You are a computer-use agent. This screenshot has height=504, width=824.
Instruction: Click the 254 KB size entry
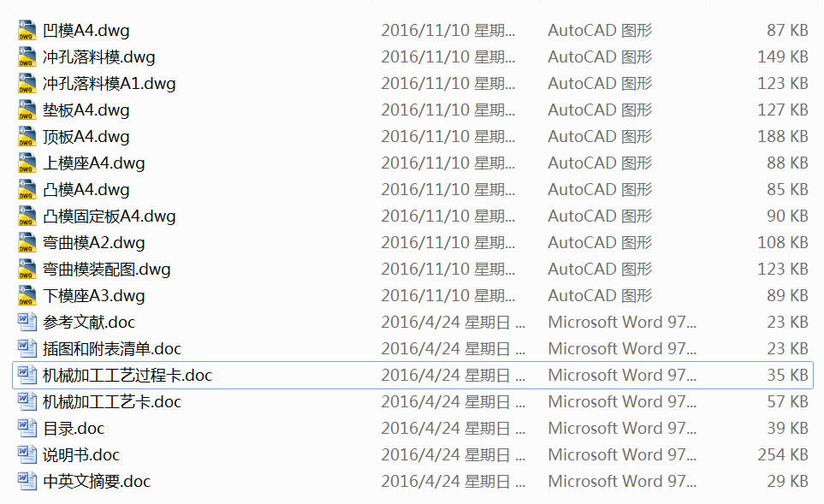(x=783, y=454)
